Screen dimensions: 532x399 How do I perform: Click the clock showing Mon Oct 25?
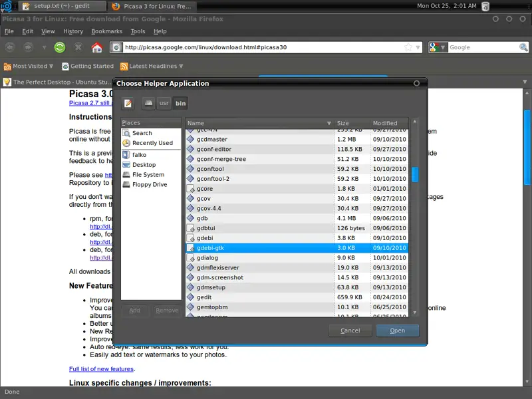446,6
